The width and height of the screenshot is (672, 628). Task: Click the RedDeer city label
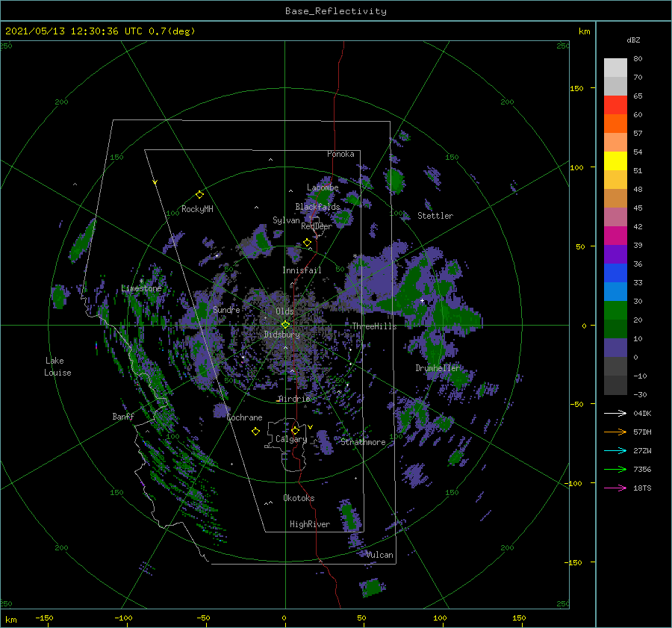click(x=317, y=226)
